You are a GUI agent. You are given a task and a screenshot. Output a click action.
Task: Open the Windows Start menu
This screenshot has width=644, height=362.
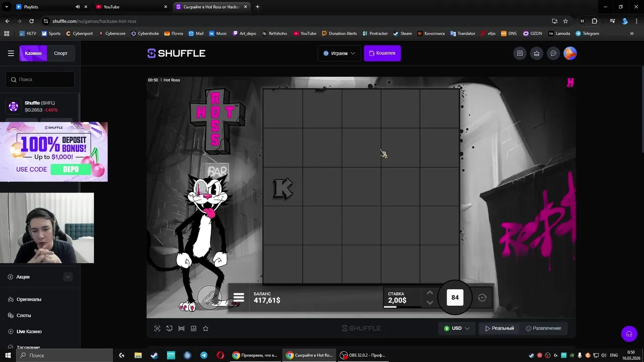[x=8, y=355]
